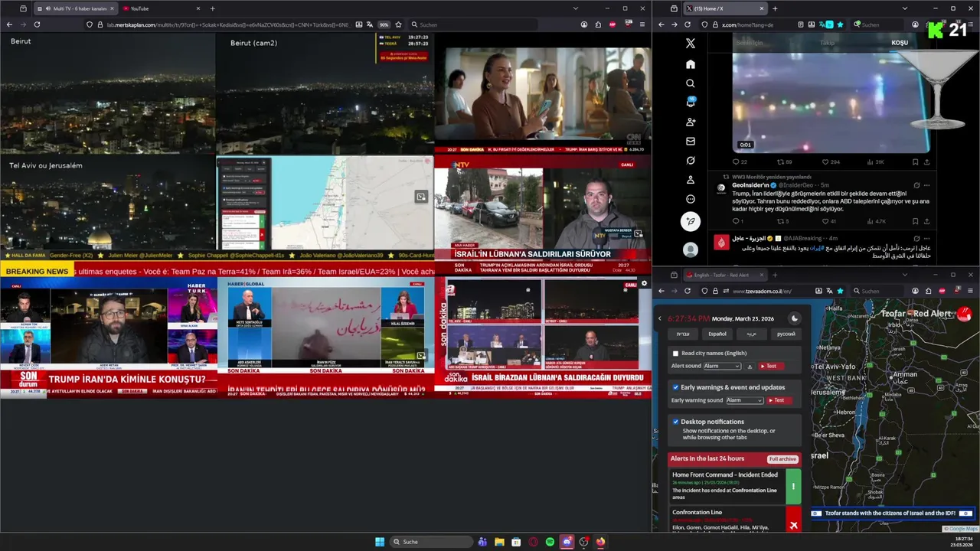Open Firefox from the taskbar

[x=600, y=542]
